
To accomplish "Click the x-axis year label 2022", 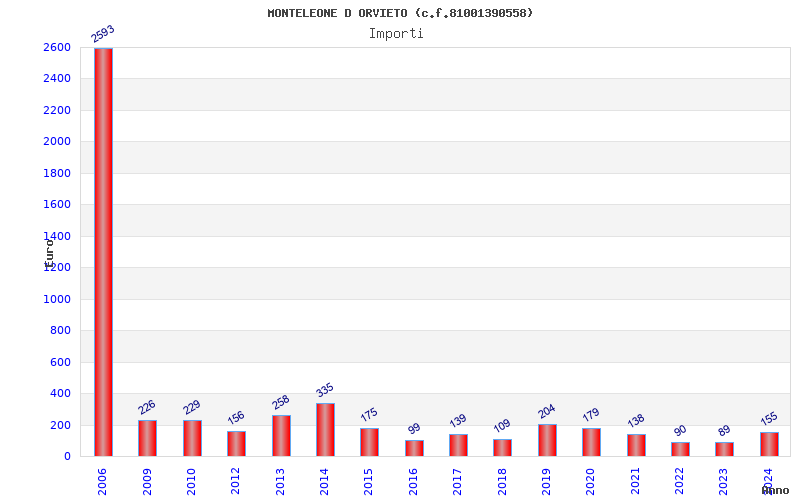I will pos(680,482).
